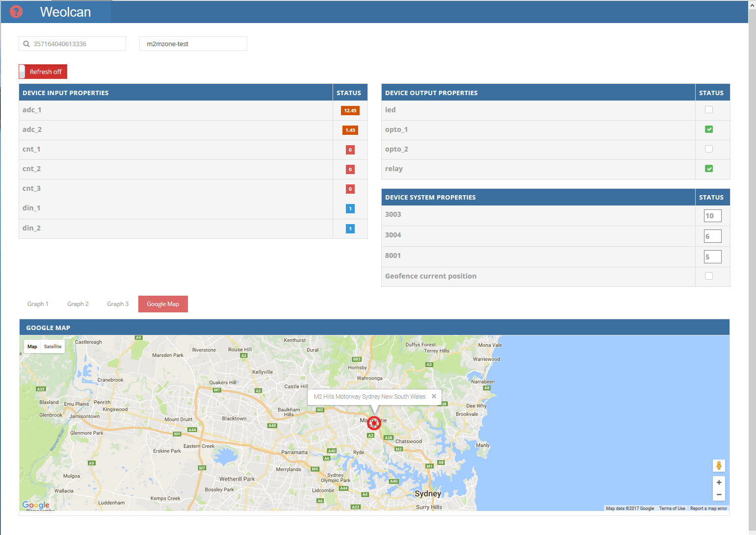756x535 pixels.
Task: Zoom in the map with plus
Action: tap(719, 483)
